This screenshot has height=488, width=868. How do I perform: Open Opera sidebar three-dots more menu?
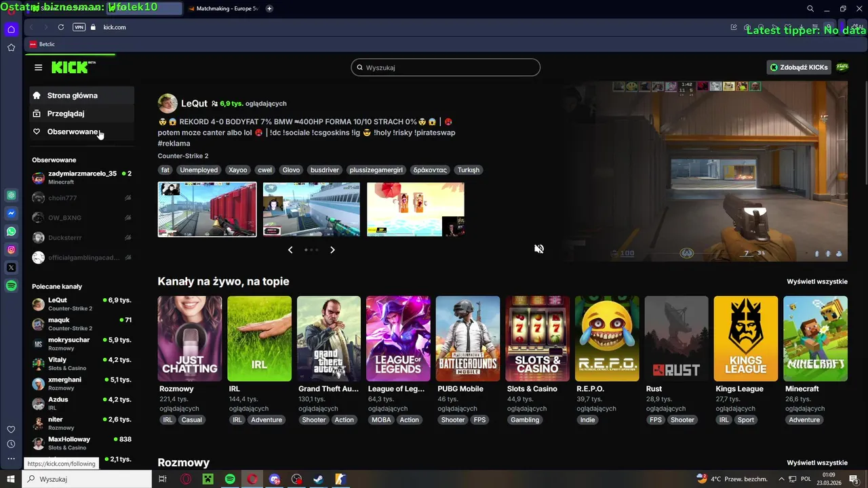click(x=11, y=459)
